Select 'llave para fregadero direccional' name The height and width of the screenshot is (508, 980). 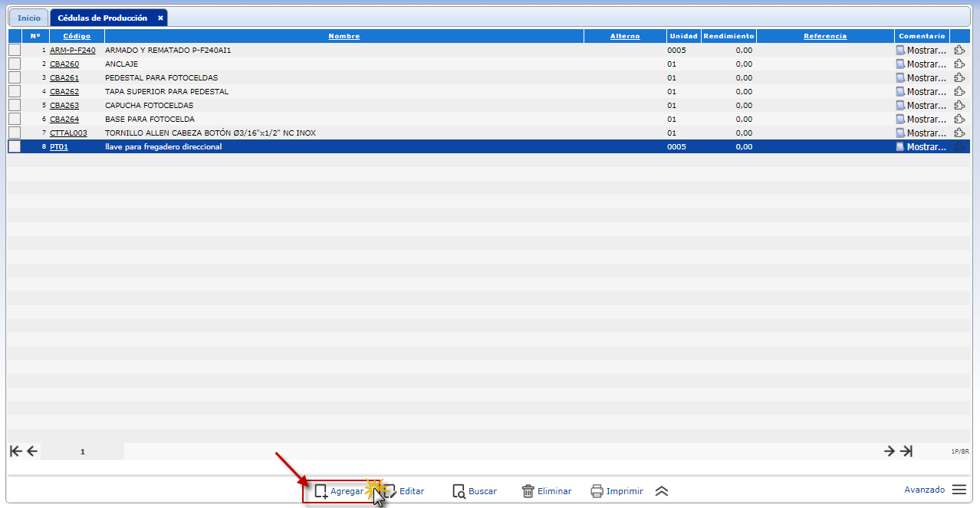[163, 146]
